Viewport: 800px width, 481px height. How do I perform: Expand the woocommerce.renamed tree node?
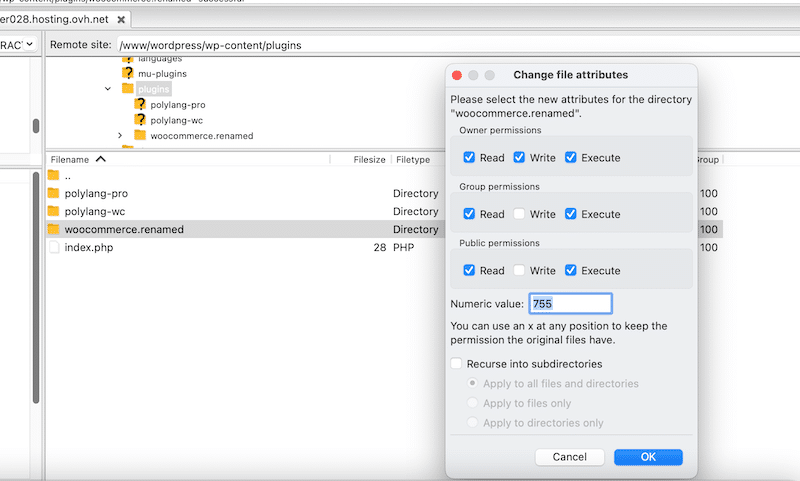120,136
